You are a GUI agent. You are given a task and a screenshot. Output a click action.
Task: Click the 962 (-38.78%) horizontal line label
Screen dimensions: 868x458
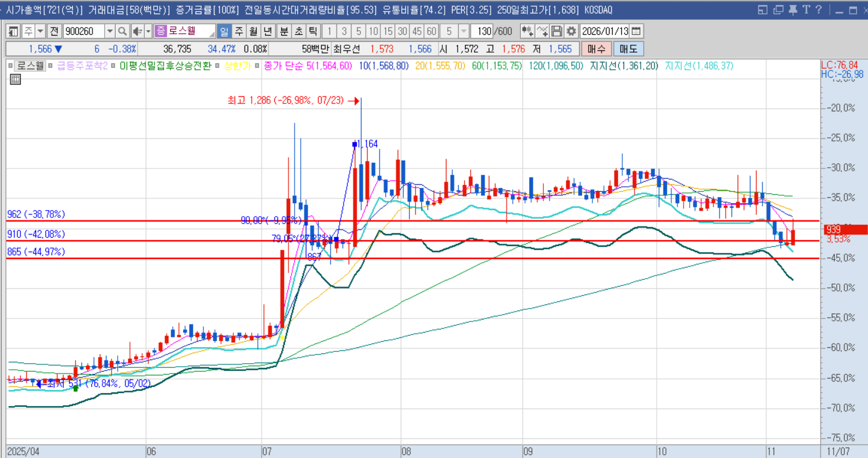(36, 214)
